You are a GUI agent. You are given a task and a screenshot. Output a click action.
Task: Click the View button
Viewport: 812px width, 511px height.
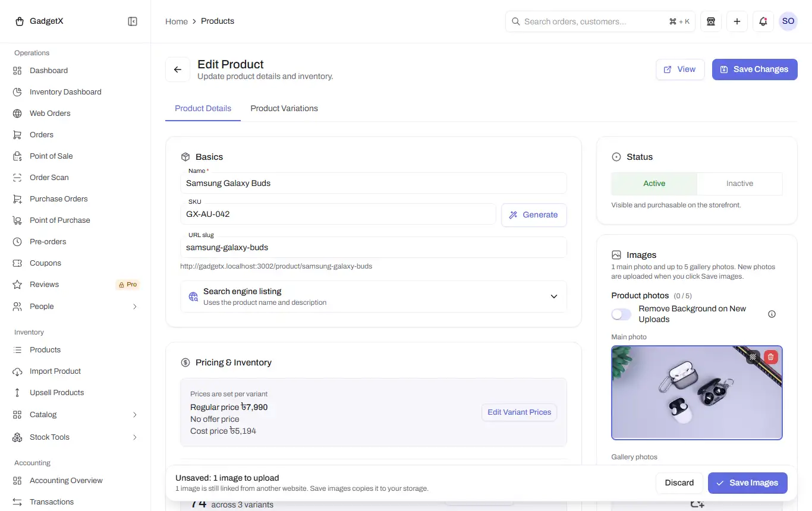pos(680,70)
